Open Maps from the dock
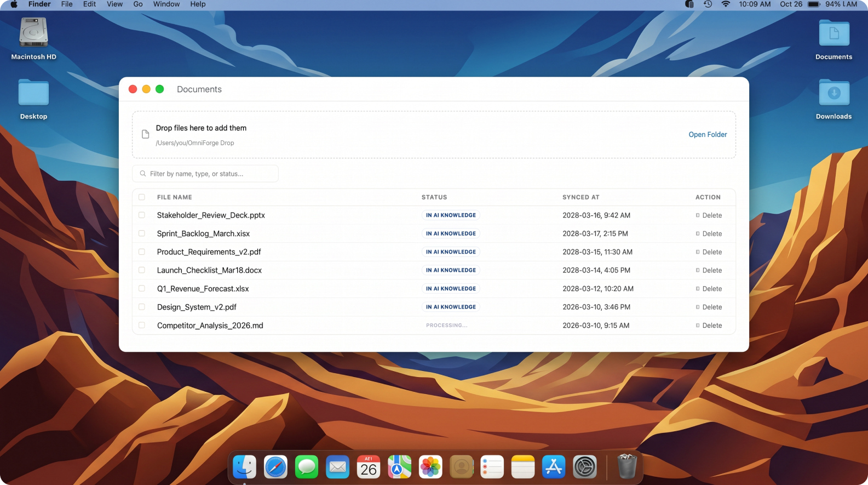 pyautogui.click(x=400, y=467)
